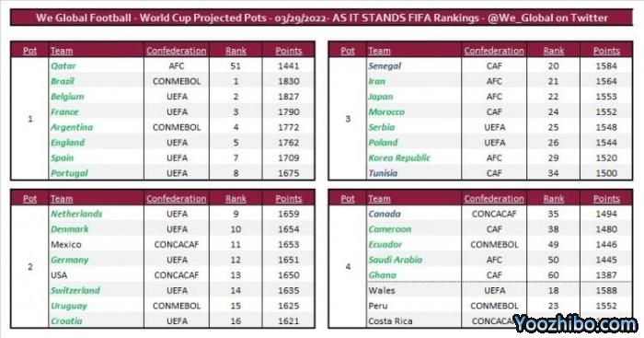Select the Qatar team cell
Viewport: 644px width, 338px height.
[96, 65]
